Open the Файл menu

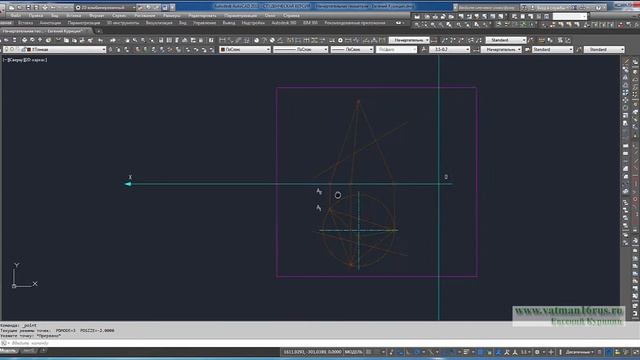tap(16, 16)
